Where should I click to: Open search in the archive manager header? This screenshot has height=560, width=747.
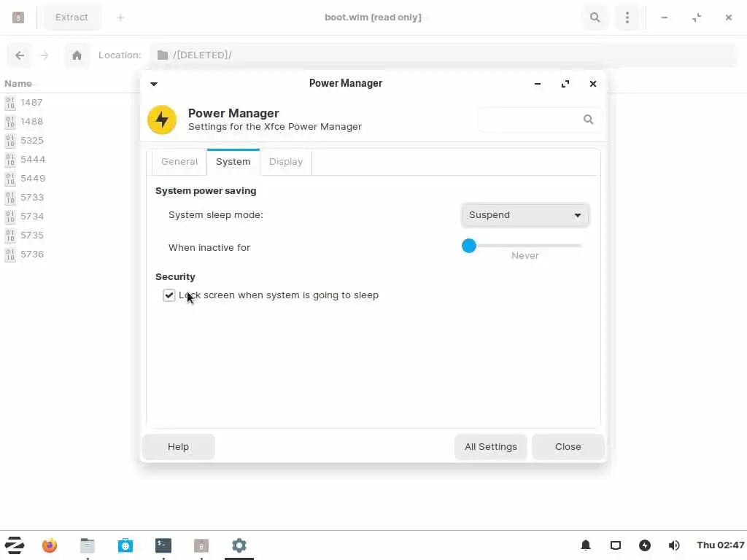click(x=595, y=17)
